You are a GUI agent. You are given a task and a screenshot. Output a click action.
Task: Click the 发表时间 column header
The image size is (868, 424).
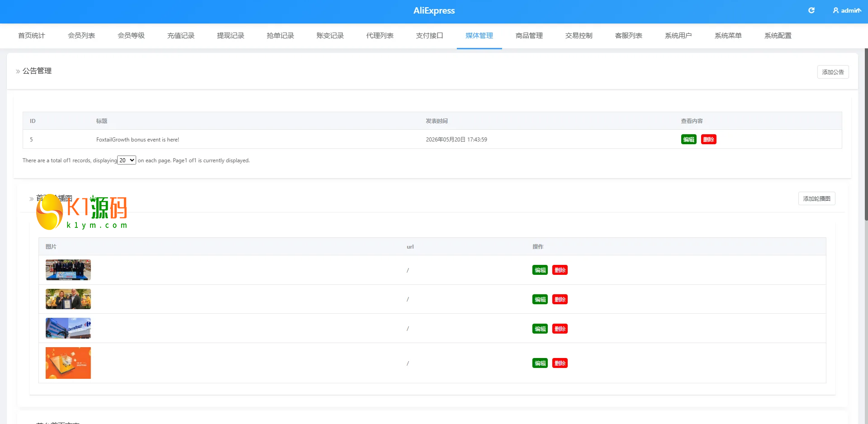point(436,121)
